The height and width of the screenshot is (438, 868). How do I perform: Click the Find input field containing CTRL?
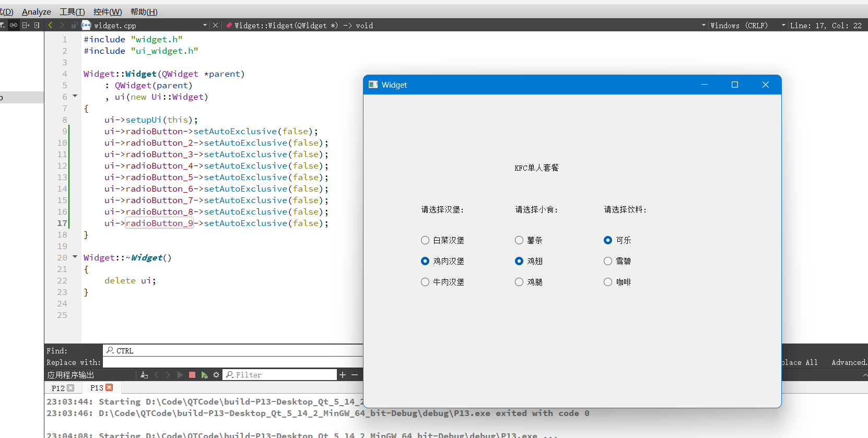233,351
